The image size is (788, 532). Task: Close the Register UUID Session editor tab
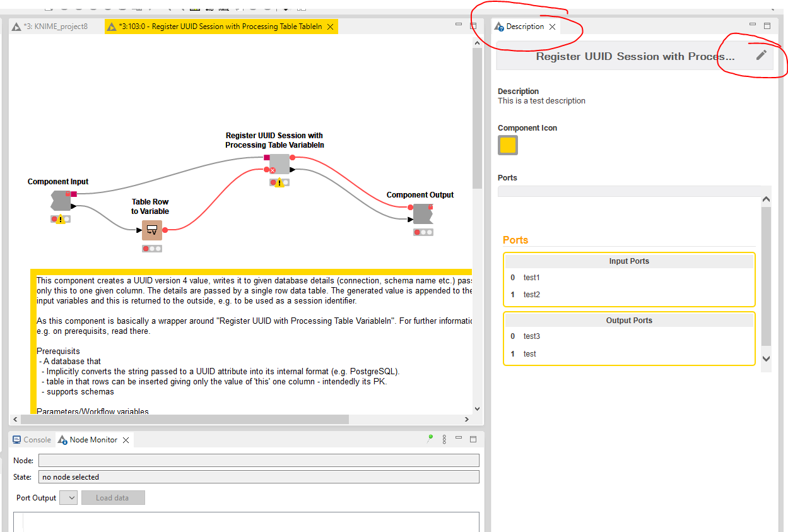[x=330, y=27]
